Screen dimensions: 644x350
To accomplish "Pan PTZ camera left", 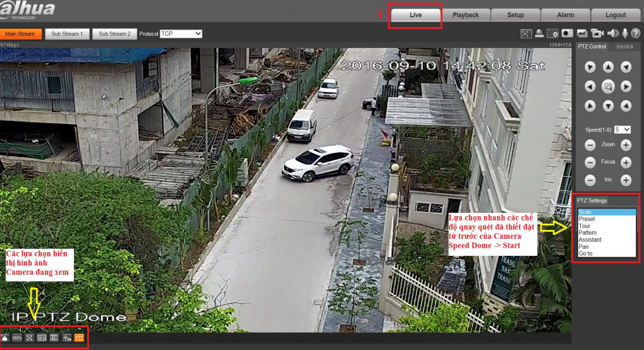I will click(590, 87).
